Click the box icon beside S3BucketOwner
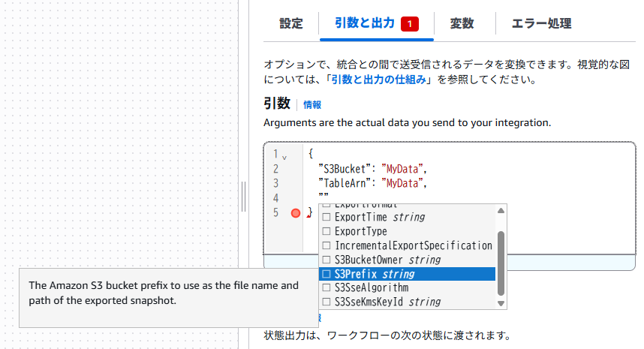This screenshot has width=644, height=349. [326, 260]
